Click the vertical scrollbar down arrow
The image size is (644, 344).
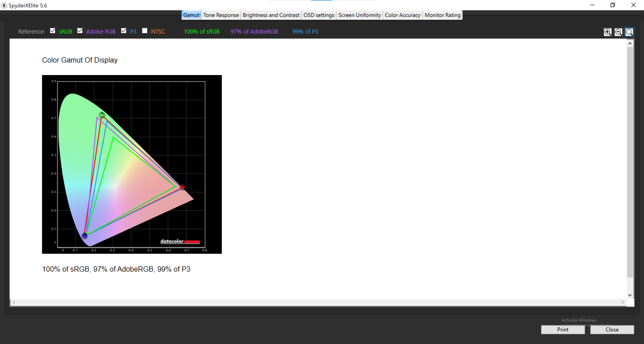[x=630, y=295]
